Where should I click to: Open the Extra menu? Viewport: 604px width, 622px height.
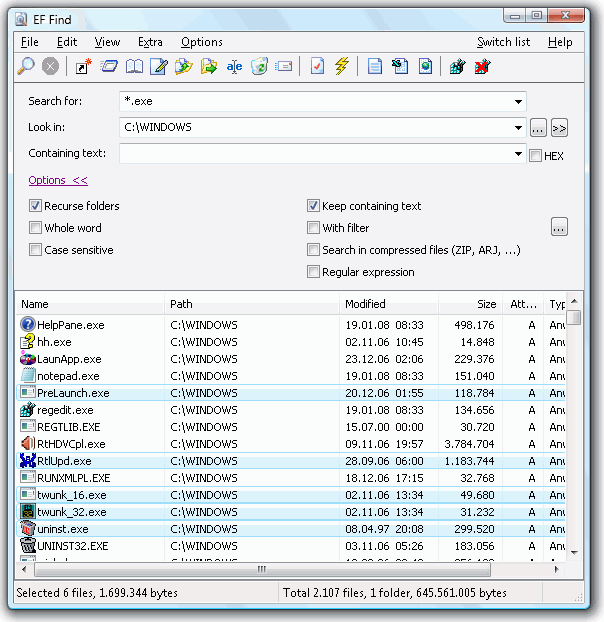coord(150,42)
